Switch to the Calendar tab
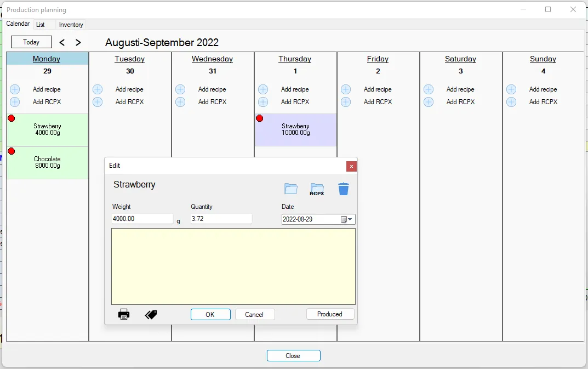588x369 pixels. tap(18, 24)
